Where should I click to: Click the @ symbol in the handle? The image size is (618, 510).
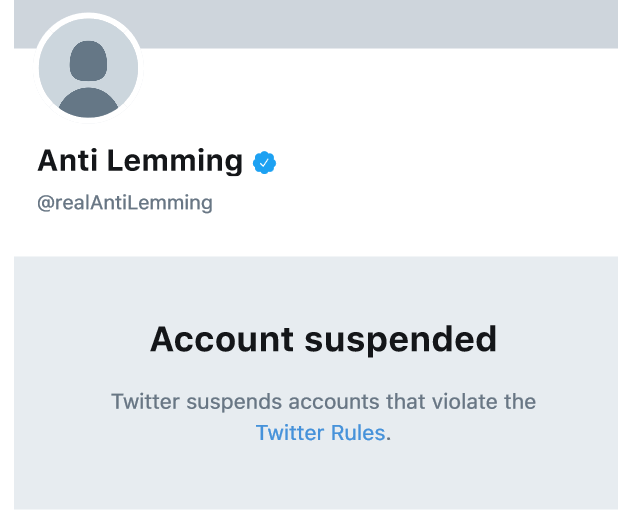click(x=46, y=203)
